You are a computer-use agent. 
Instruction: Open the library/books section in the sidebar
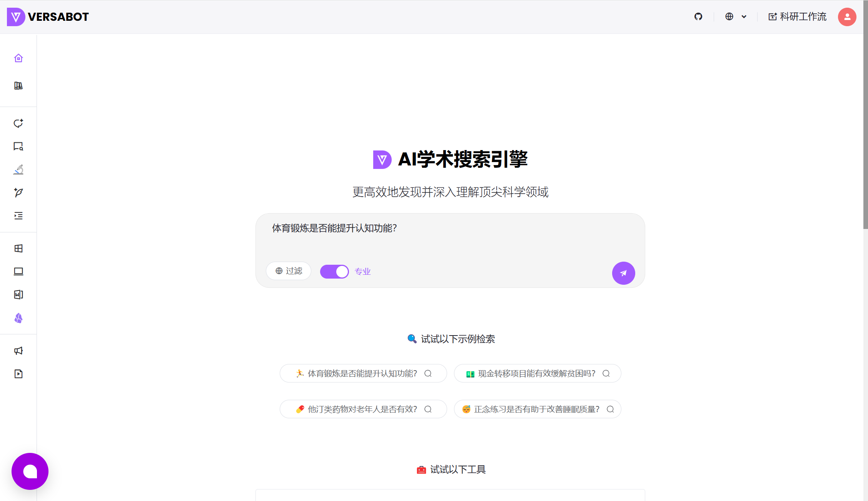tap(18, 86)
